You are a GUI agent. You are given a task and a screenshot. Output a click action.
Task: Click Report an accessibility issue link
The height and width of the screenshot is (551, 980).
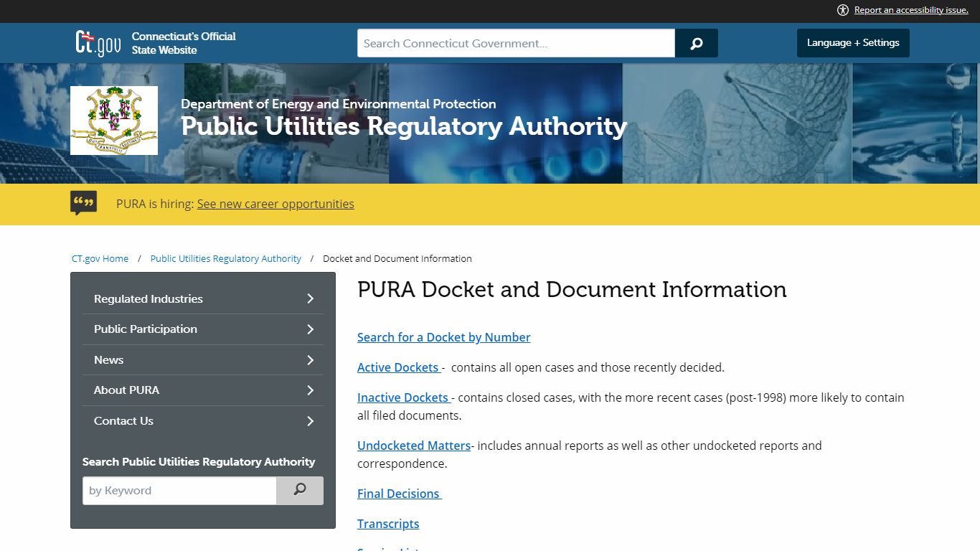(911, 10)
